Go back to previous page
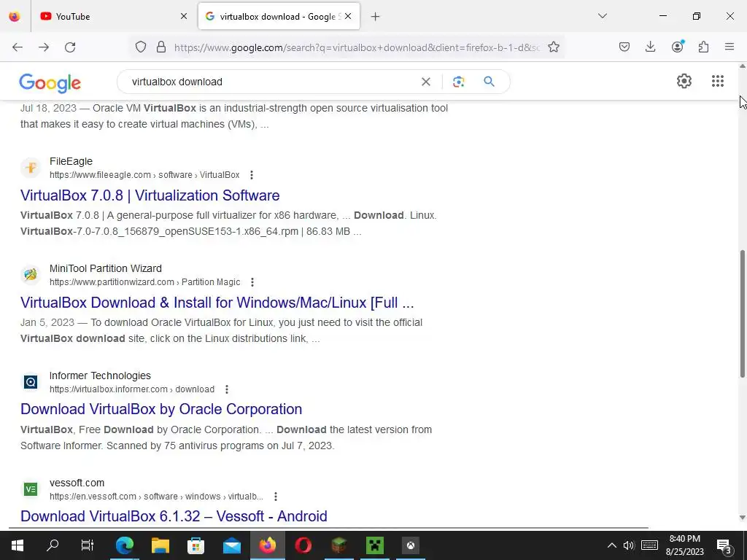The height and width of the screenshot is (560, 747). click(18, 47)
